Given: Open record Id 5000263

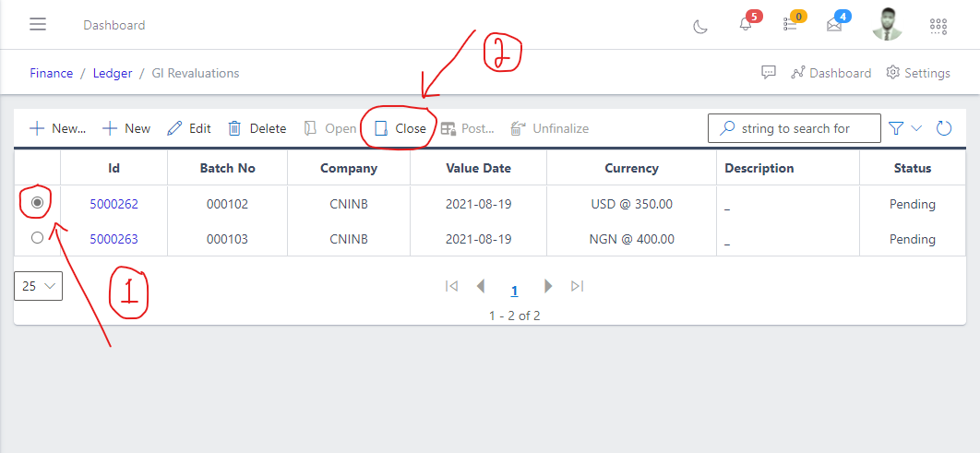Looking at the screenshot, I should [x=114, y=239].
